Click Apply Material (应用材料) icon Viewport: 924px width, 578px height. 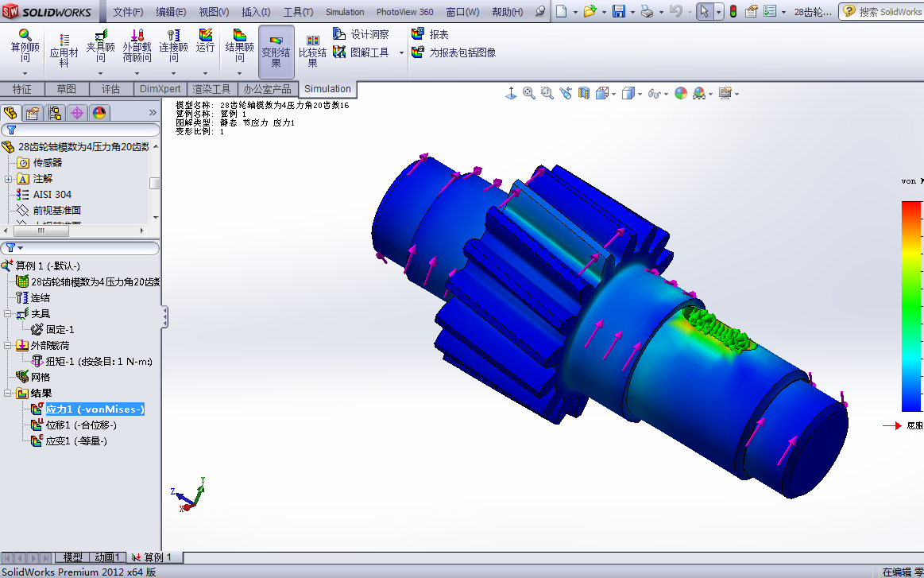pyautogui.click(x=64, y=49)
